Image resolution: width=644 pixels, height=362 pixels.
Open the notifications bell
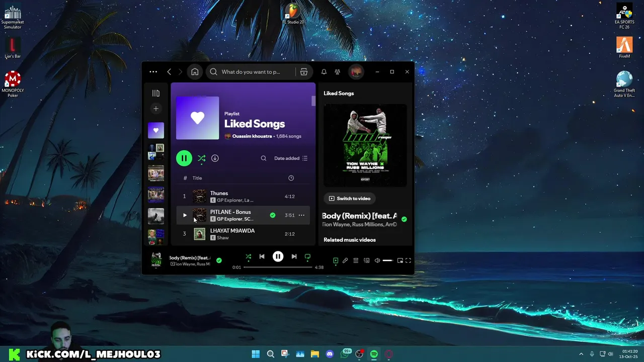[x=324, y=72]
